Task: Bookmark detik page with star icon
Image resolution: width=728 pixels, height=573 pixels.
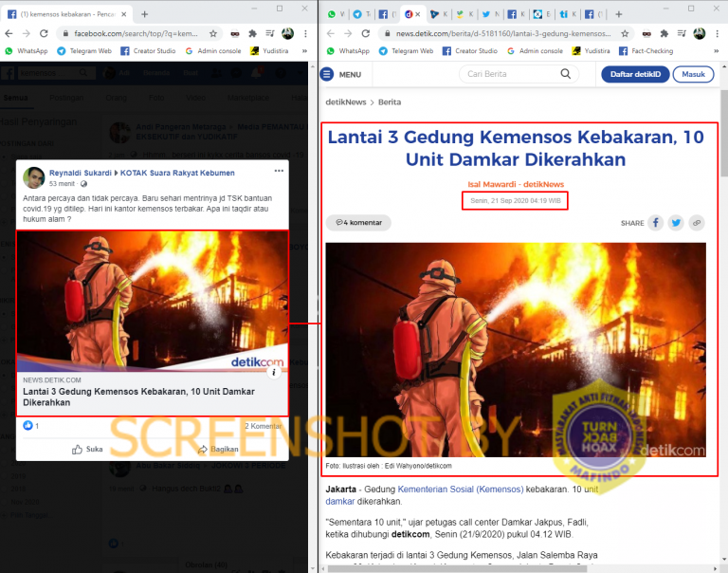Action: click(x=625, y=33)
